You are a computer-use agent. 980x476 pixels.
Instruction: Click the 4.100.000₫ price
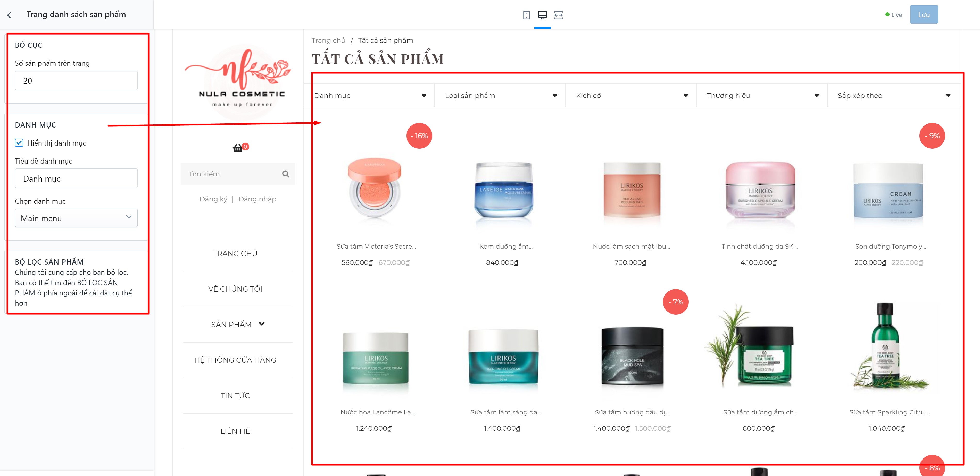759,263
